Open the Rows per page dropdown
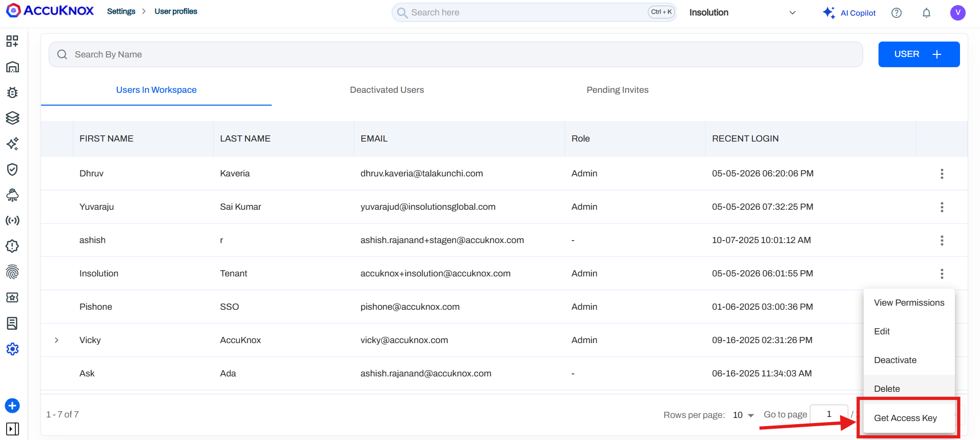The image size is (980, 440). pyautogui.click(x=743, y=415)
